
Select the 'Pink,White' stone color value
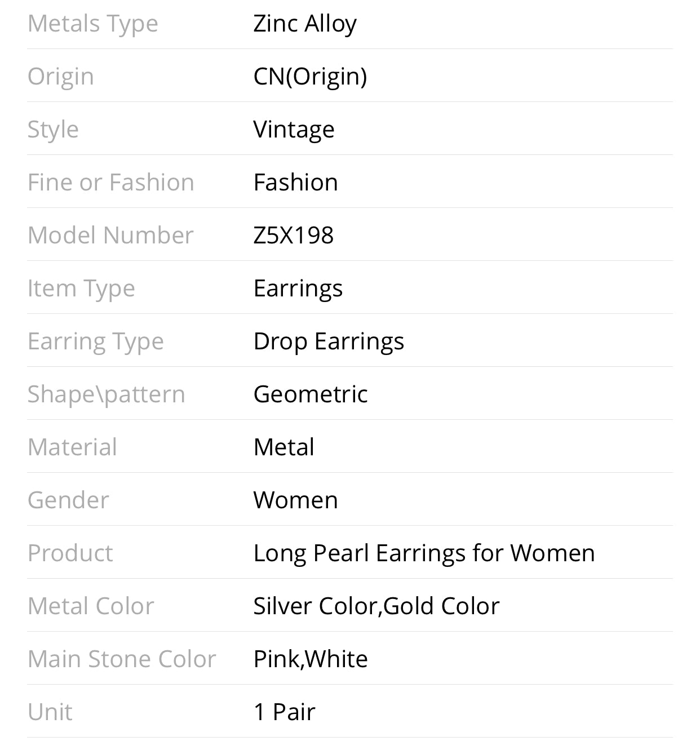coord(311,659)
